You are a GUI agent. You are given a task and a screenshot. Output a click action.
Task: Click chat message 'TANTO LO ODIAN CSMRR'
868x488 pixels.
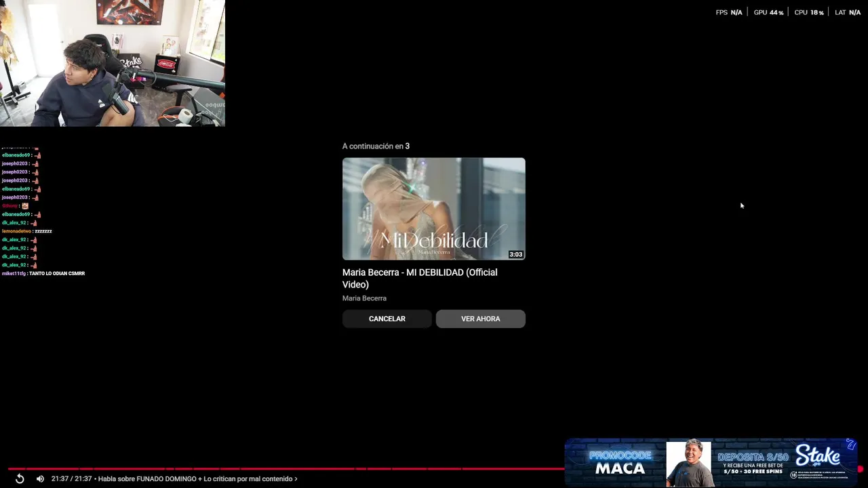coord(57,273)
